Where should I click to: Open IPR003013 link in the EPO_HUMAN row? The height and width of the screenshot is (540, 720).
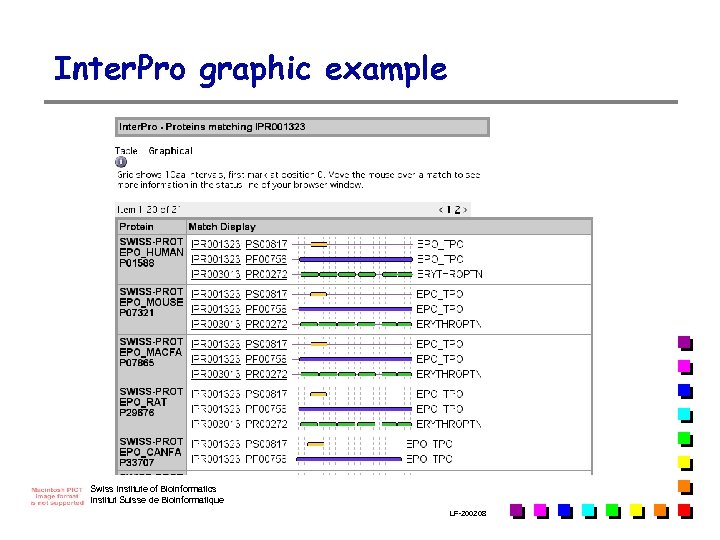(x=216, y=275)
